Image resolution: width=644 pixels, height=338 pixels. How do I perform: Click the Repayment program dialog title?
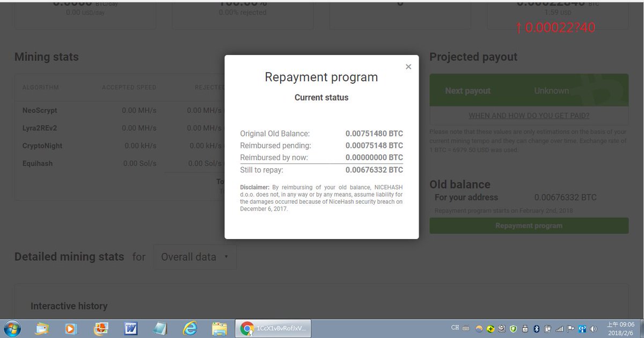(x=321, y=77)
